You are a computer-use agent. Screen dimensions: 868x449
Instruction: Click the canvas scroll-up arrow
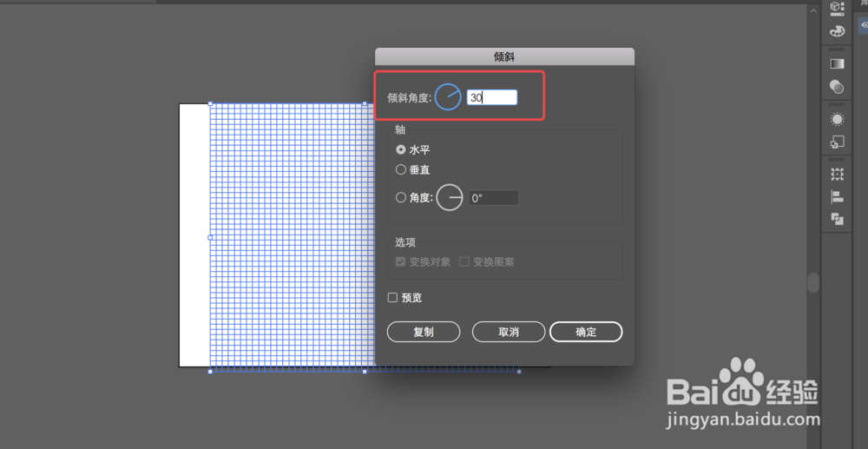coord(813,10)
